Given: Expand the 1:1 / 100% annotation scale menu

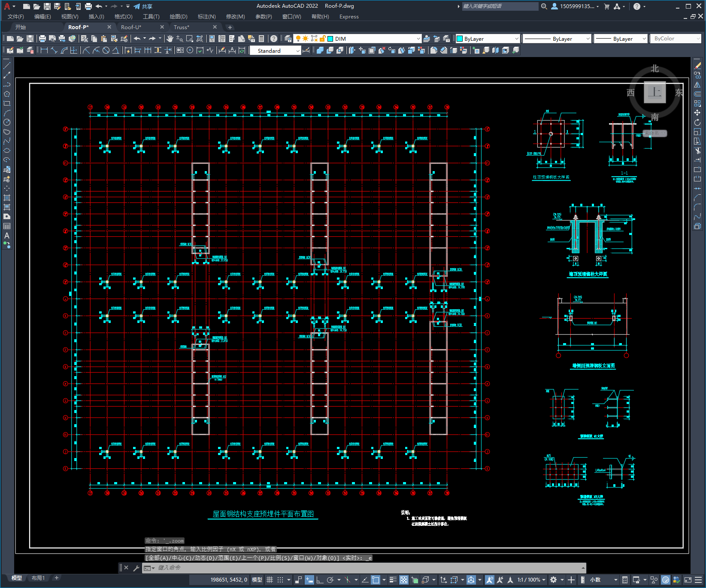Looking at the screenshot, I should [531, 580].
